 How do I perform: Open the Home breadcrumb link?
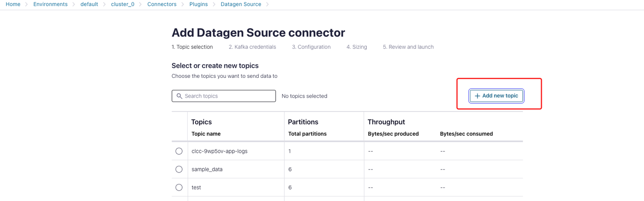point(13,4)
